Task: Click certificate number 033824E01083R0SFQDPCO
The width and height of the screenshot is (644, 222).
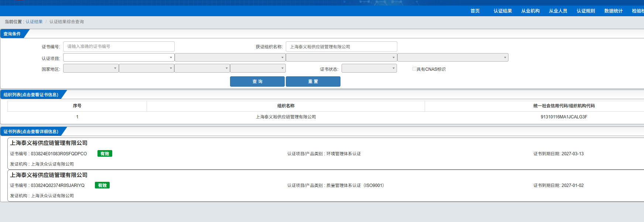Action: coord(59,154)
